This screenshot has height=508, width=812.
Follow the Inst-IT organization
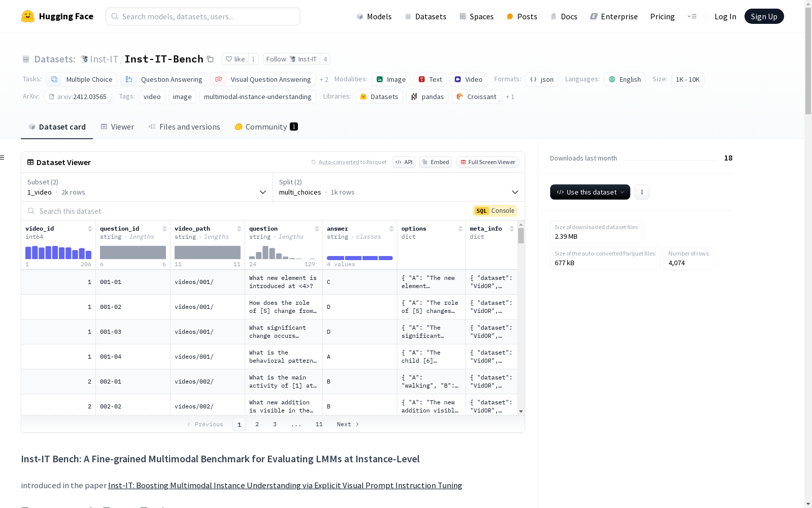[291, 59]
